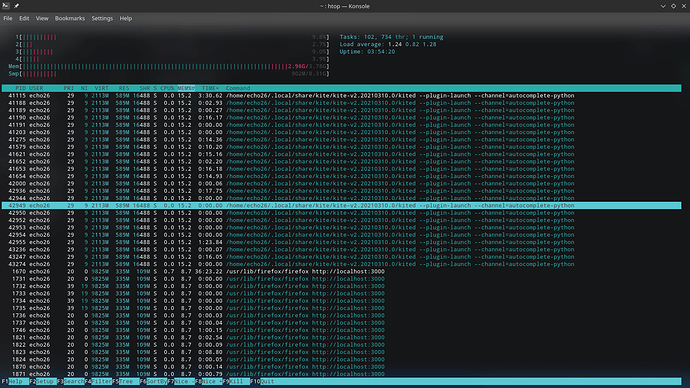Click the F4 Filter button

pyautogui.click(x=98, y=381)
